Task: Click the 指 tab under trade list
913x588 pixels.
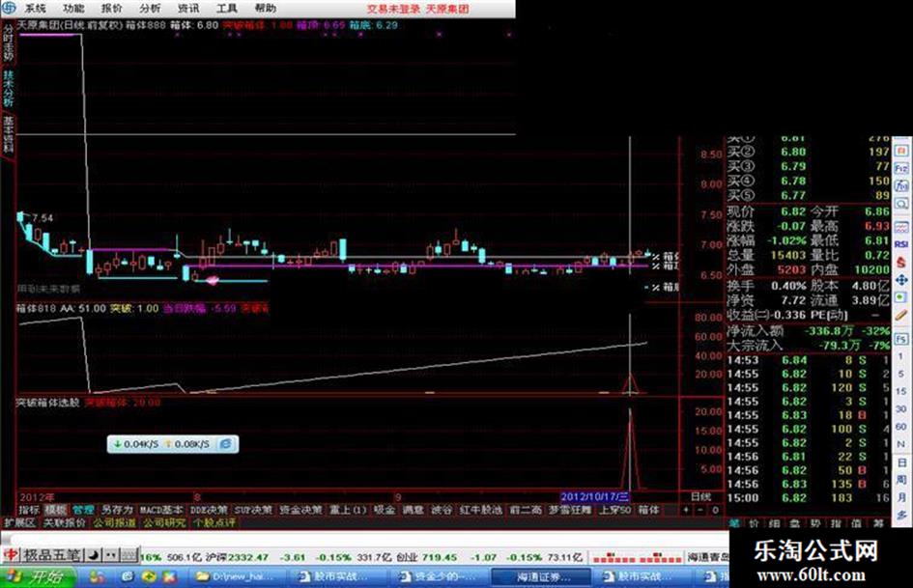Action: pos(836,523)
